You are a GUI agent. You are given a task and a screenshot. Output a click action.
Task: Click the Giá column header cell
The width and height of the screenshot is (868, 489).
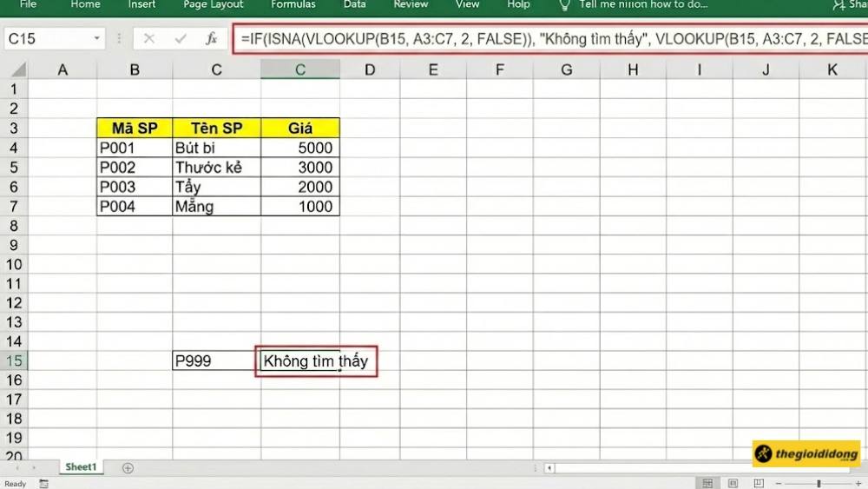[299, 128]
